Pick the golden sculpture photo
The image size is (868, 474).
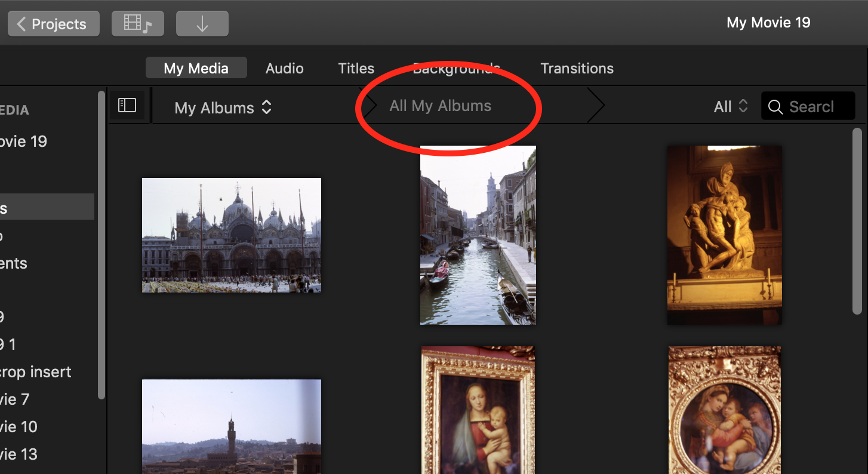click(725, 235)
